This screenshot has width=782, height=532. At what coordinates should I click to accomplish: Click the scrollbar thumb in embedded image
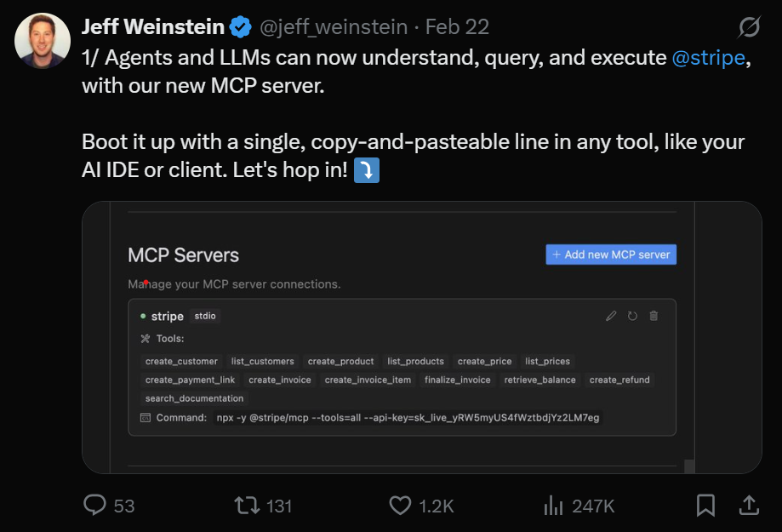point(689,466)
